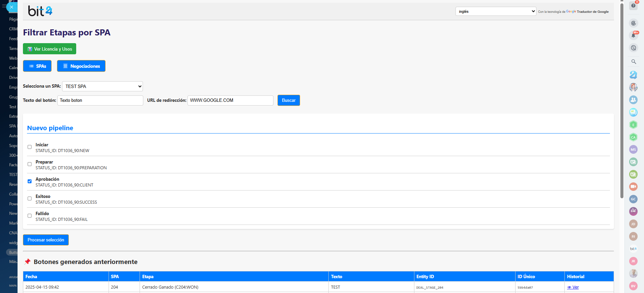Open the help question mark icon
This screenshot has width=644, height=293.
(x=633, y=6)
